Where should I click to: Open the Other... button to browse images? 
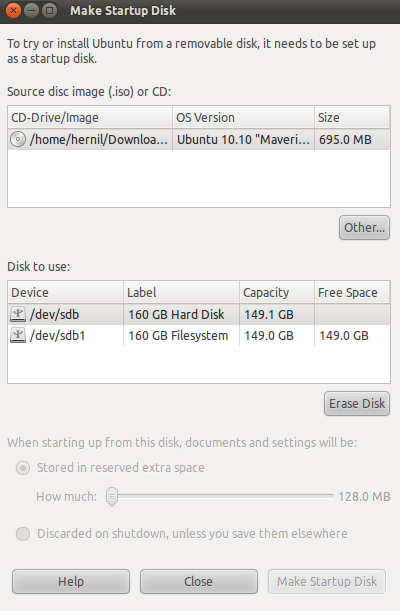pyautogui.click(x=364, y=227)
